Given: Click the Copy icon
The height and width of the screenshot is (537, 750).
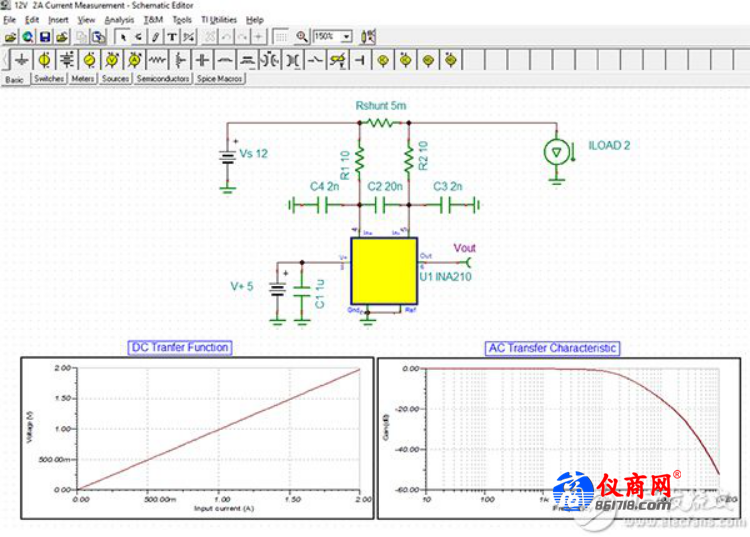Looking at the screenshot, I should point(82,37).
